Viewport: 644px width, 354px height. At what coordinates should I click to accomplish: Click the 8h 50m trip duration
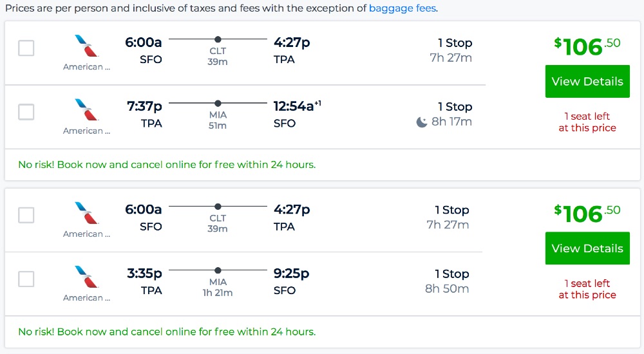[447, 289]
